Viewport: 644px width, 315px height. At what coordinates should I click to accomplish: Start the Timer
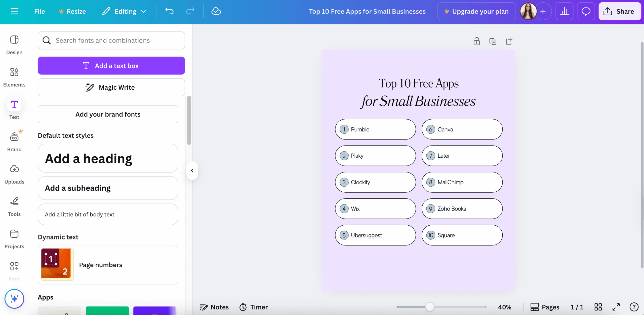254,307
